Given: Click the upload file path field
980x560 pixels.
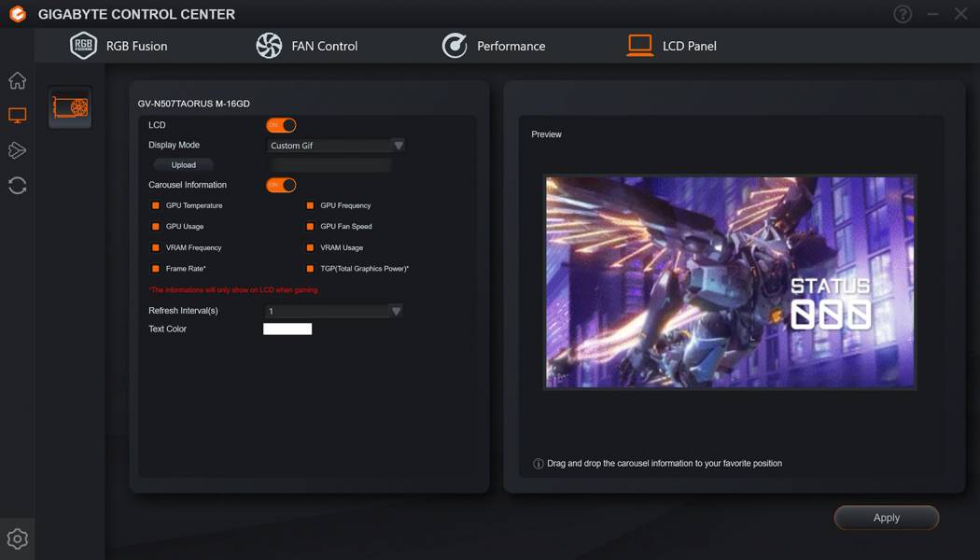Looking at the screenshot, I should point(331,165).
